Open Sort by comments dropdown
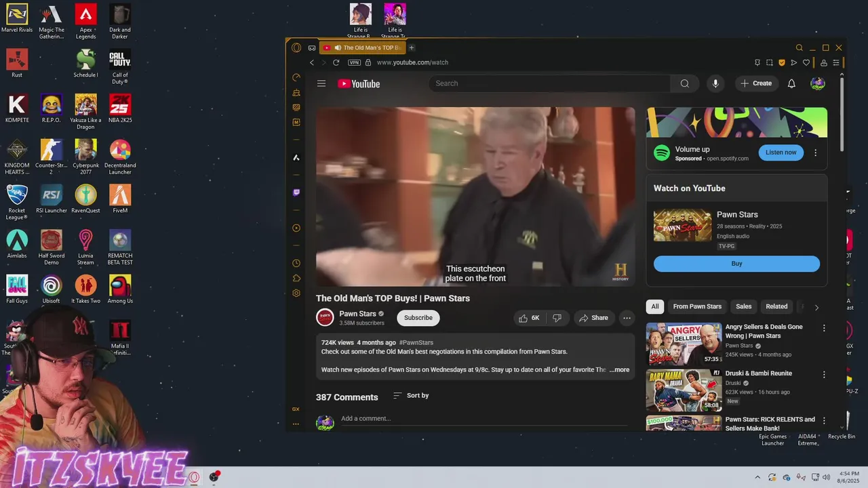The width and height of the screenshot is (868, 488). [x=411, y=395]
